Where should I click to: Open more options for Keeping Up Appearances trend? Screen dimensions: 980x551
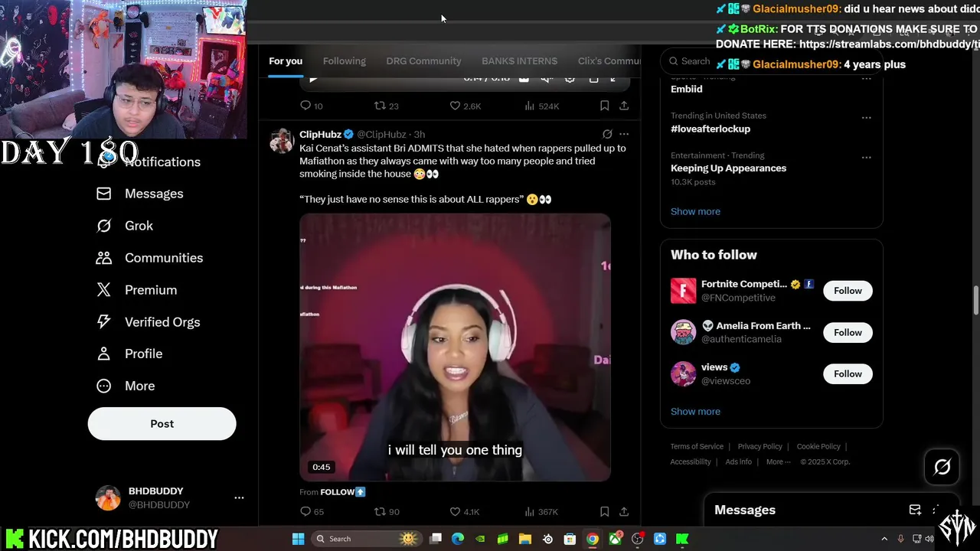tap(866, 157)
